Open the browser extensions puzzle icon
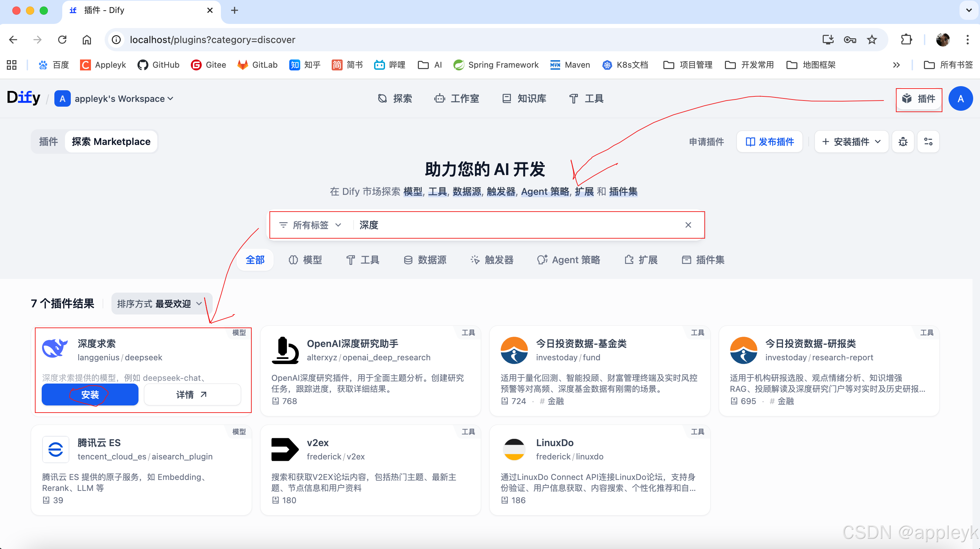The width and height of the screenshot is (980, 549). [906, 40]
